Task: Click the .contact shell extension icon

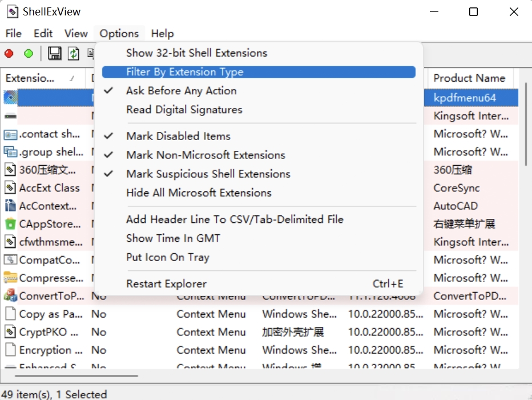Action: pyautogui.click(x=10, y=134)
